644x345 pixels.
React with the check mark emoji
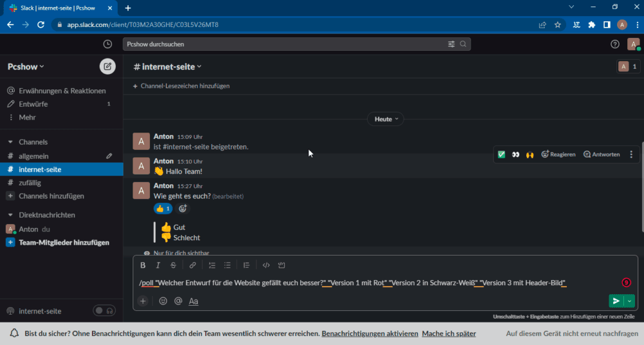click(x=502, y=154)
